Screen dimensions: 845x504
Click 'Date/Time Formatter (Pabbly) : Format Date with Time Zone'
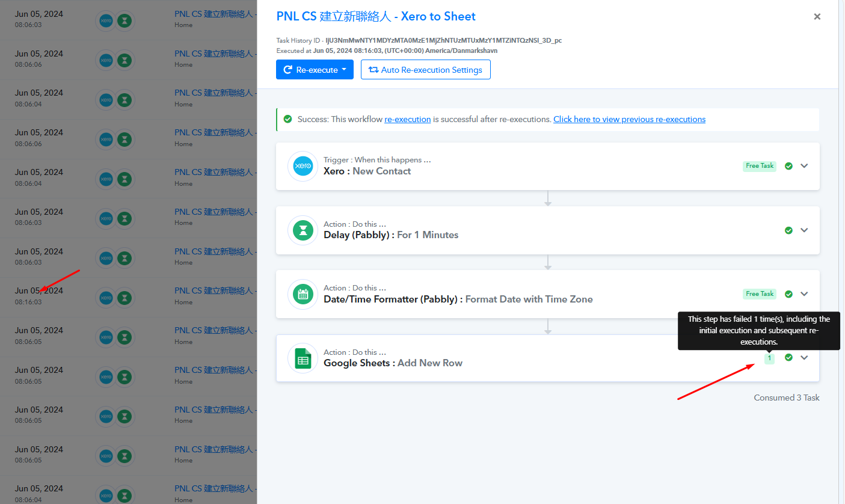(458, 300)
